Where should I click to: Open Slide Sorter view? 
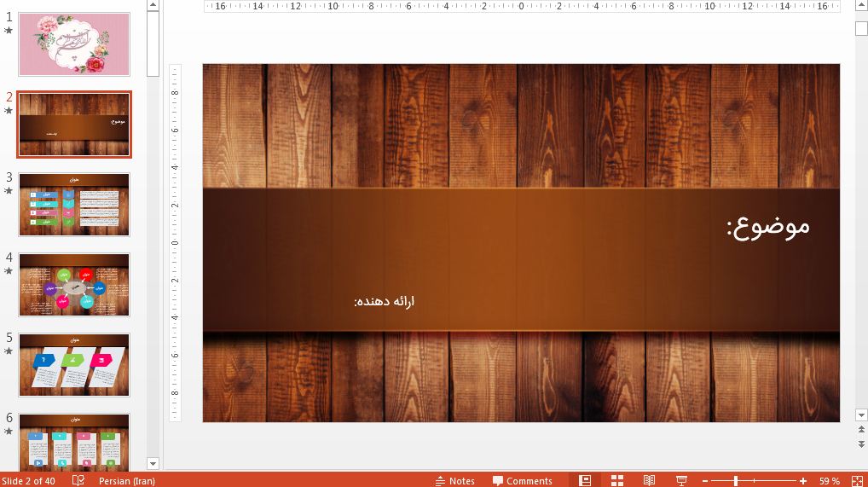pyautogui.click(x=617, y=480)
